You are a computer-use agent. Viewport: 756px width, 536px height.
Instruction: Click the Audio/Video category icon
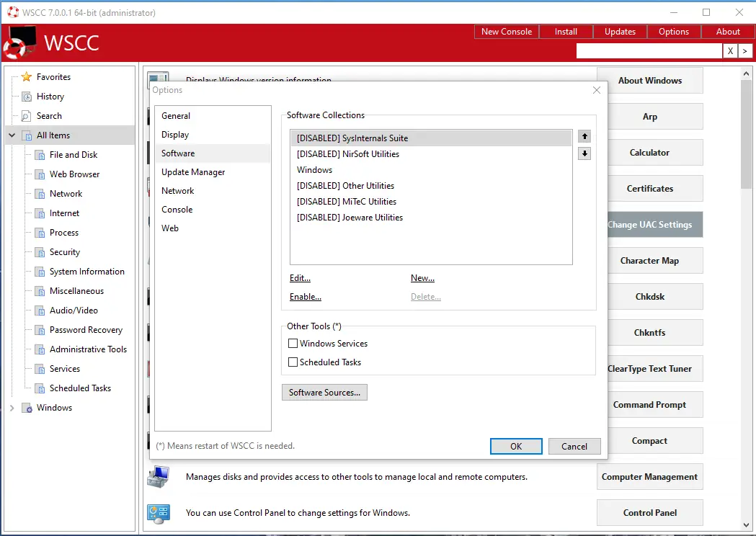tap(40, 311)
